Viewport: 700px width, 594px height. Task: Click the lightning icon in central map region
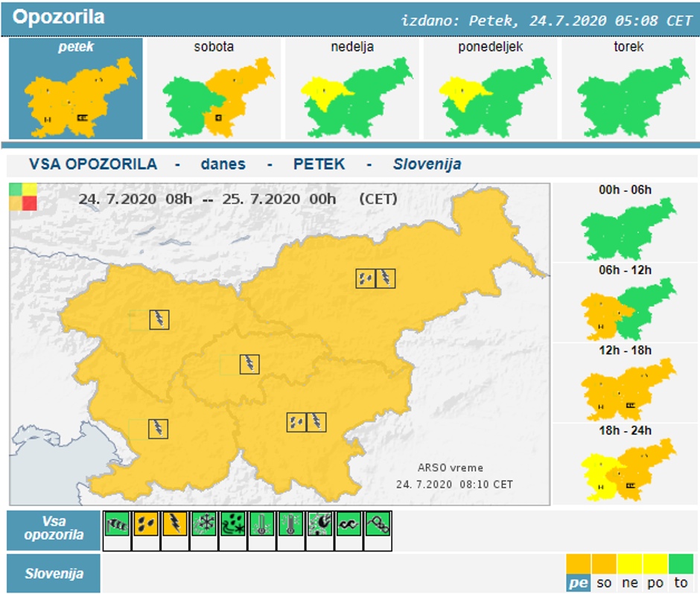pyautogui.click(x=249, y=364)
